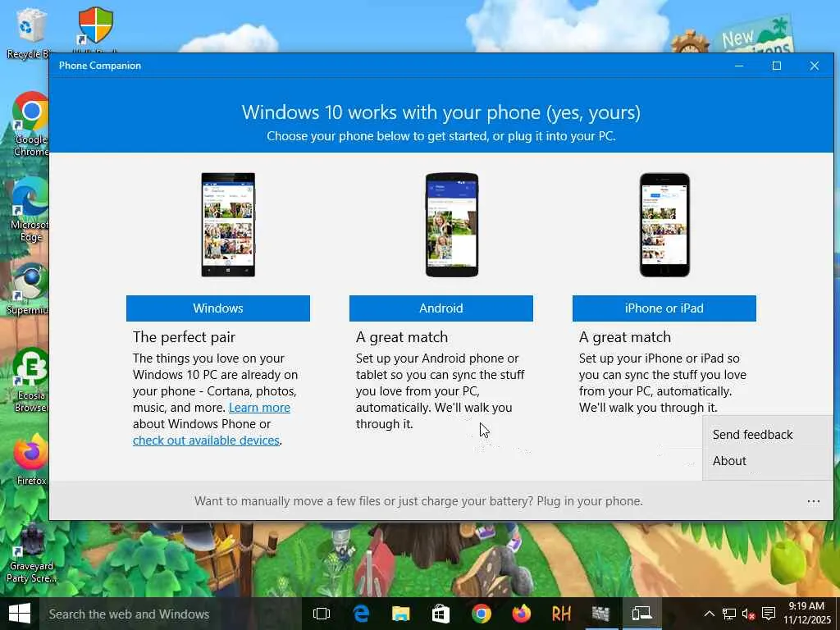Select the Graveyard Party desktop icon

(32, 555)
